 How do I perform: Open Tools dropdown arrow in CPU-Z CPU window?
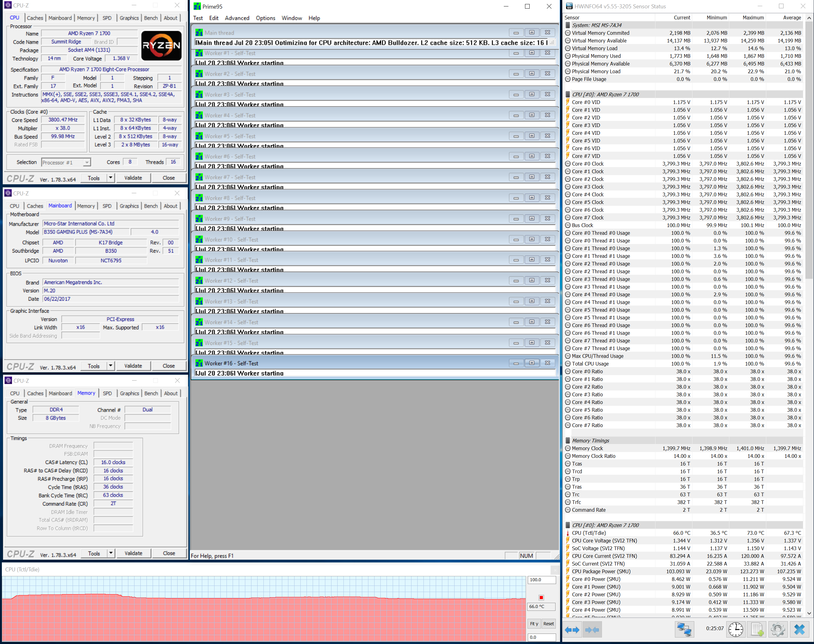(110, 178)
